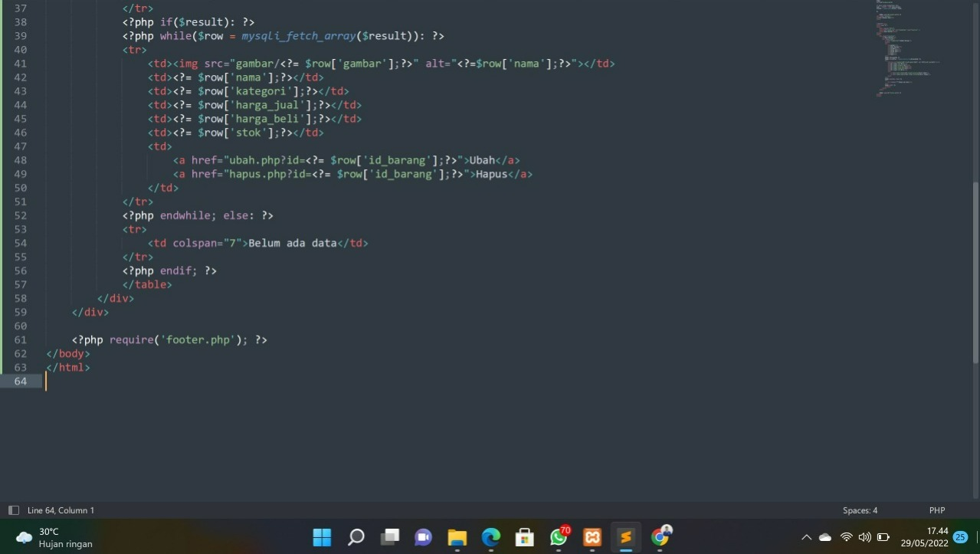Image resolution: width=980 pixels, height=554 pixels.
Task: Change syntax by clicking PHP in status bar
Action: click(936, 510)
